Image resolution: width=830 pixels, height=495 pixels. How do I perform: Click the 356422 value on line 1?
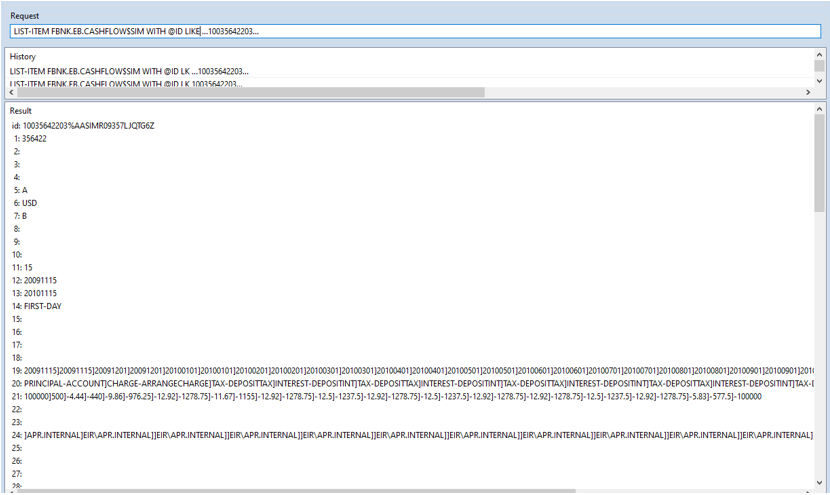[35, 138]
